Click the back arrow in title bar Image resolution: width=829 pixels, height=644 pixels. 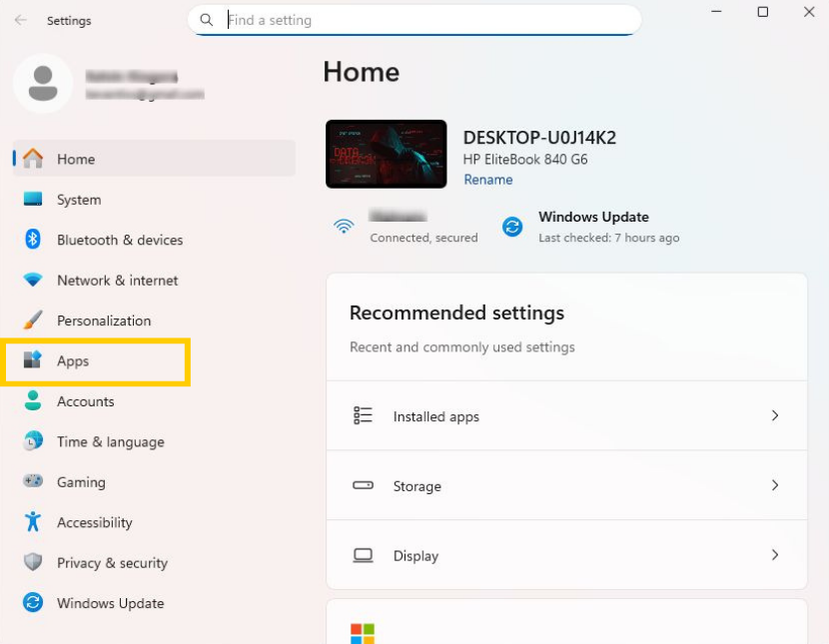[x=21, y=20]
